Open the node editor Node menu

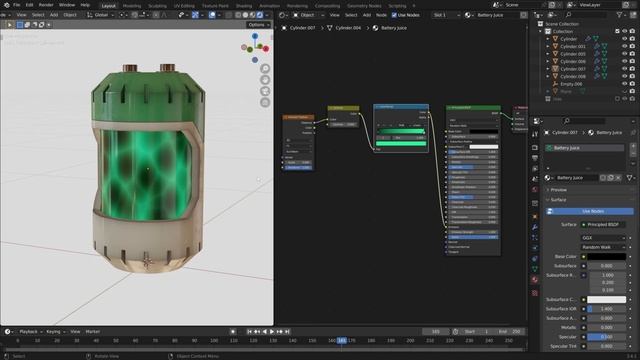(381, 15)
